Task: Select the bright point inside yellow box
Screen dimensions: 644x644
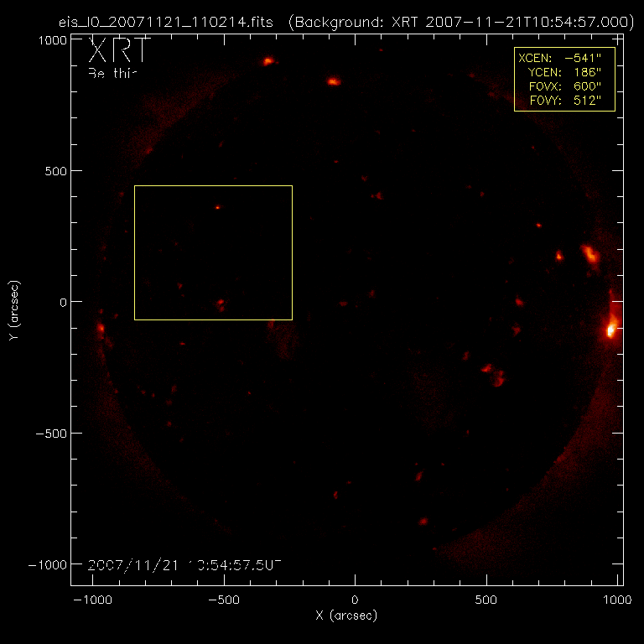Action: tap(217, 207)
